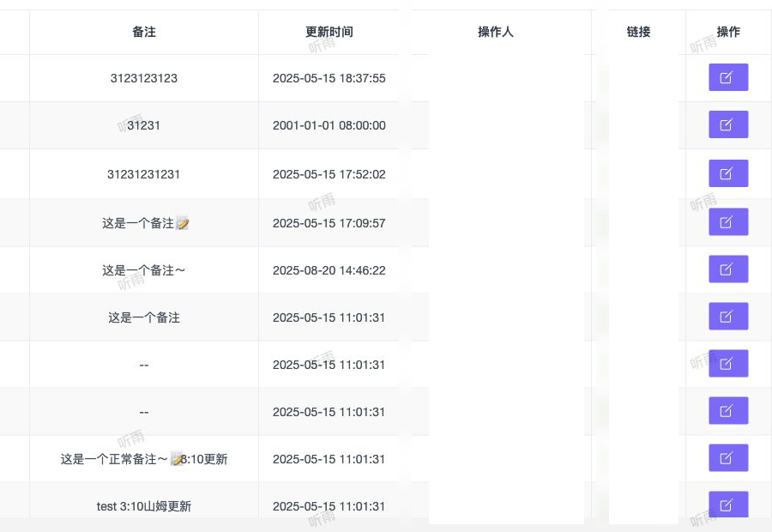Click the timestamp 2025-05-15 17:09:57
Viewport: 772px width, 532px height.
click(x=329, y=223)
